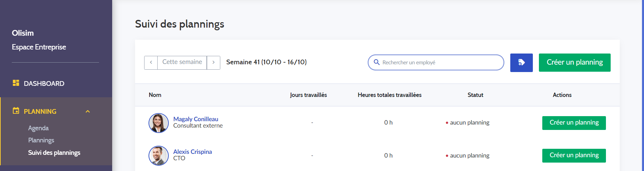Open Alexis Crispina's profile photo

click(159, 156)
